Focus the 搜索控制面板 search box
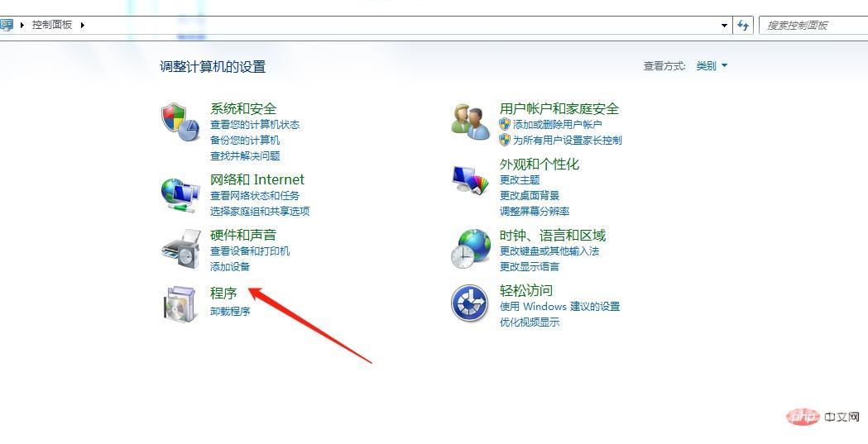The height and width of the screenshot is (444, 868). (813, 25)
